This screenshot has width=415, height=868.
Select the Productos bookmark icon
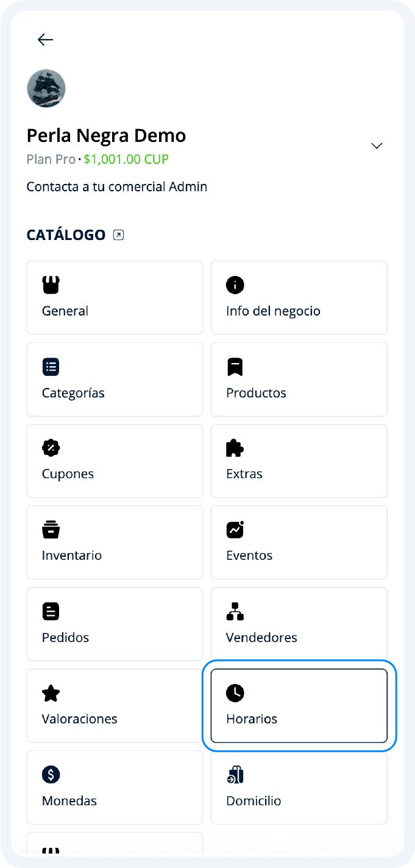(235, 366)
